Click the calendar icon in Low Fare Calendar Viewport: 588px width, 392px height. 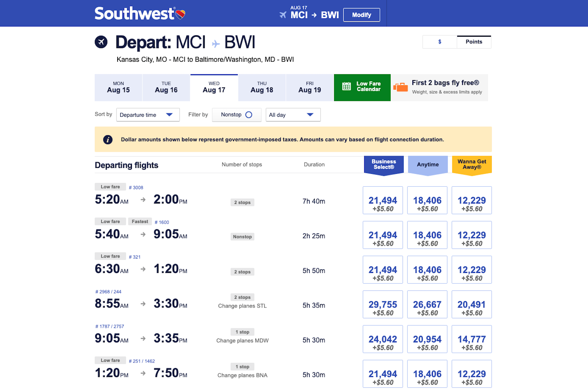347,86
